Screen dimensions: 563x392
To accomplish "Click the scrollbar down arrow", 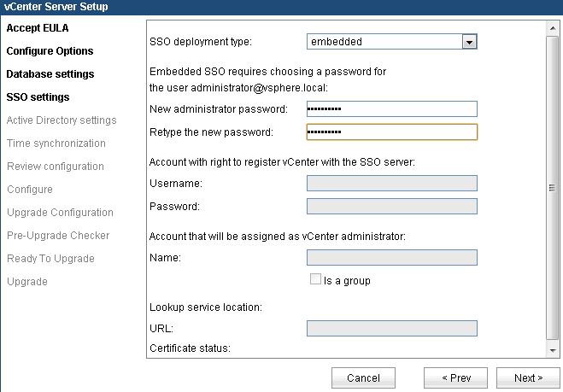I will 552,350.
